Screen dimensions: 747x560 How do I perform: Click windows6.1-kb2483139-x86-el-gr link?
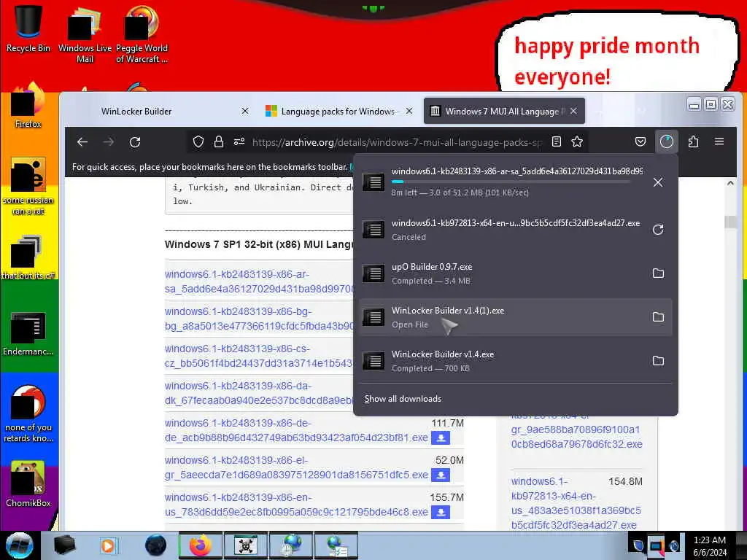click(x=296, y=467)
